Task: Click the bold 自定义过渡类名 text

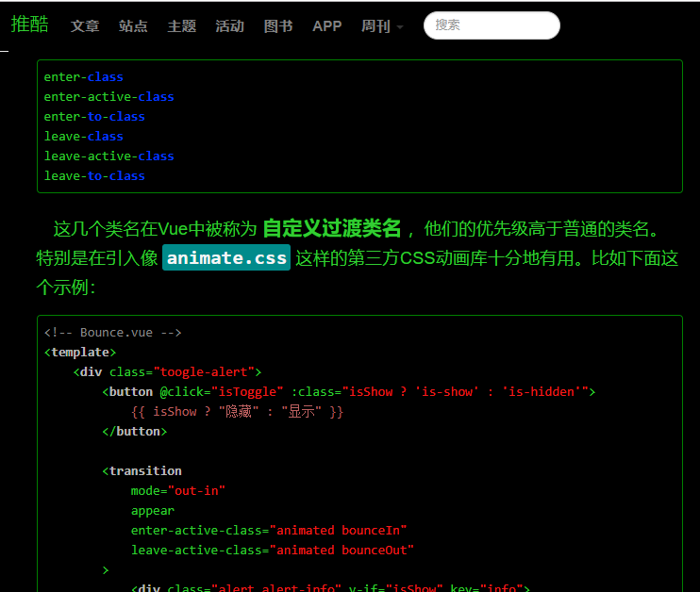Action: [x=332, y=228]
